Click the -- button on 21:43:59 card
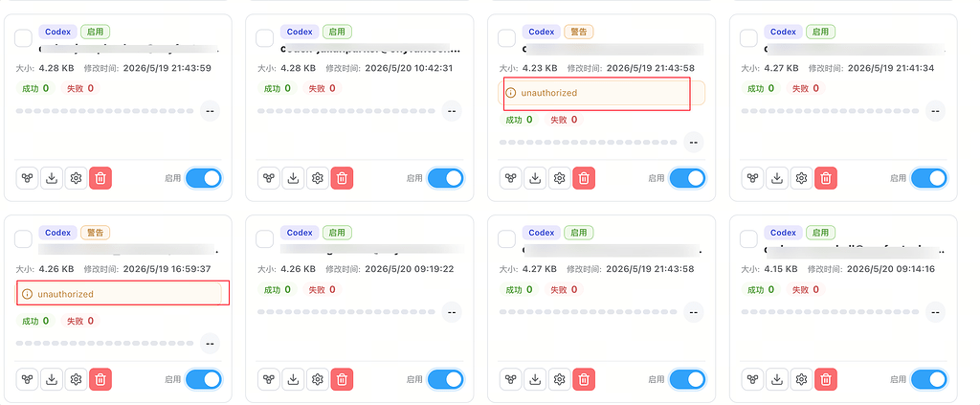Screen dimensions: 980x405 coord(210,111)
